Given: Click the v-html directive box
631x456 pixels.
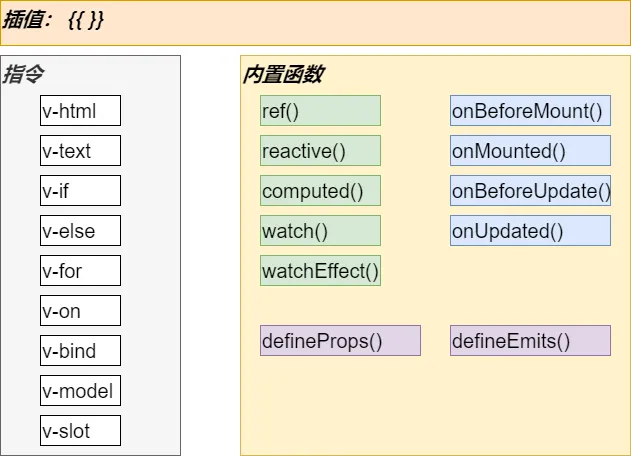Looking at the screenshot, I should coord(80,111).
